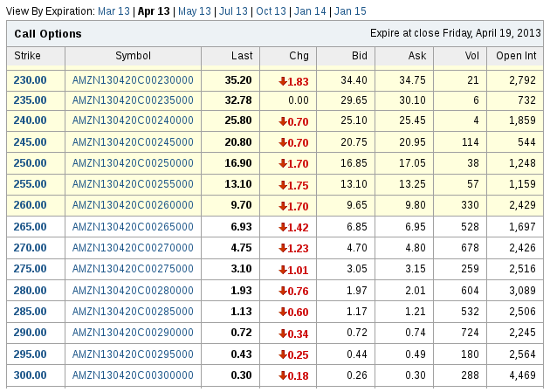Click the Call Options table title

(x=48, y=34)
